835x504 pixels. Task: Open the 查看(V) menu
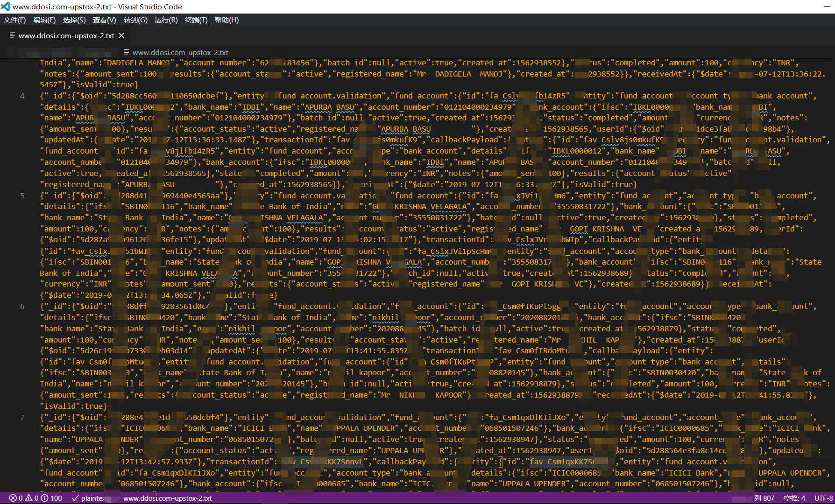click(105, 20)
